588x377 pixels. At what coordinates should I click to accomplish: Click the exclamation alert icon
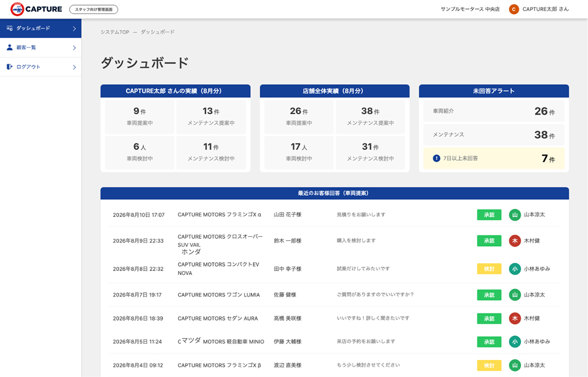pos(436,158)
